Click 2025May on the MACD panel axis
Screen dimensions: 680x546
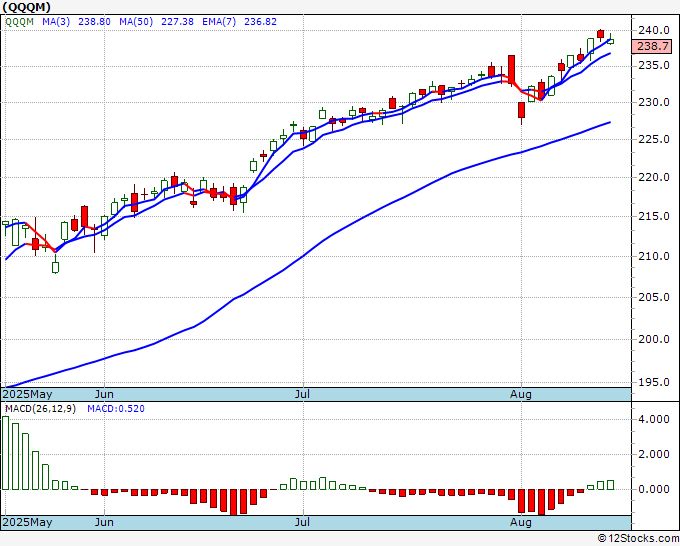click(27, 522)
